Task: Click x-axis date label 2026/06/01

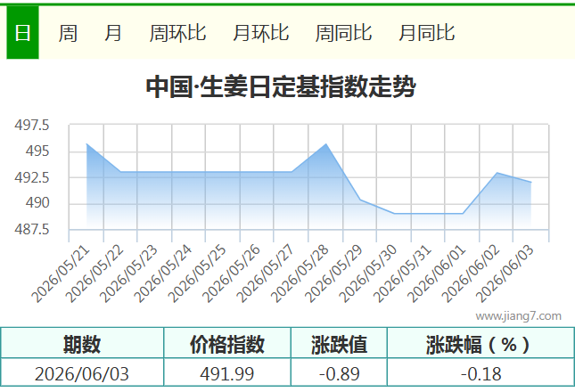Action: pos(437,274)
